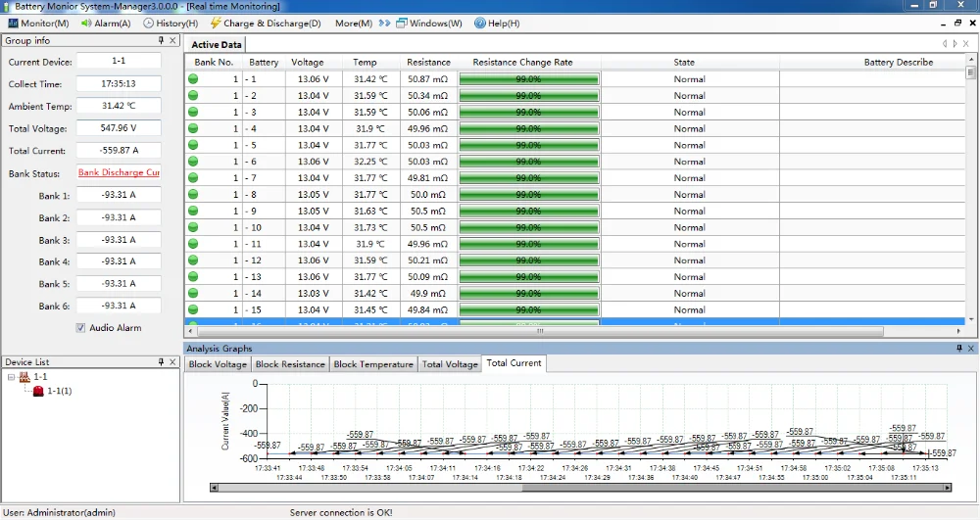The width and height of the screenshot is (980, 520).
Task: Pin the Device List panel
Action: [x=161, y=362]
